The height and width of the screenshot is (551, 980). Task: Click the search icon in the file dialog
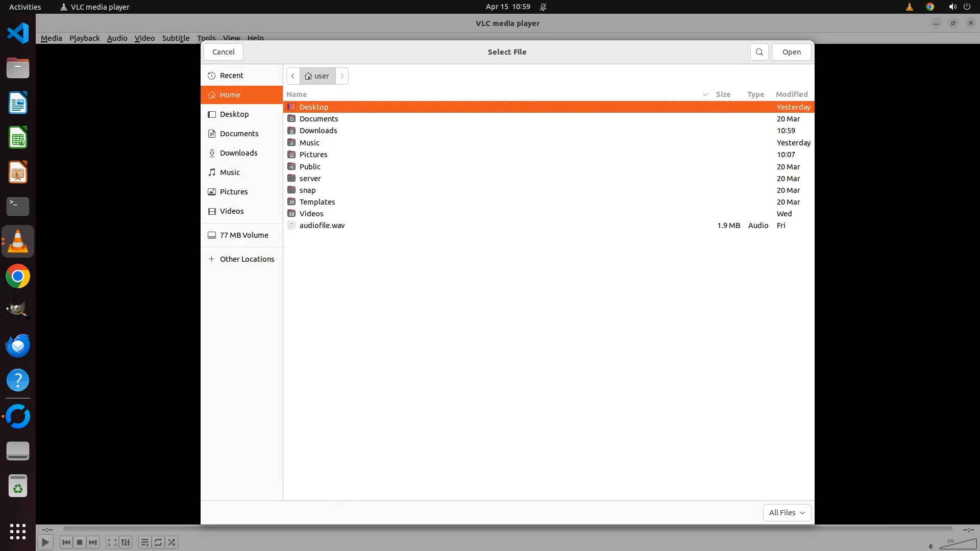pos(759,52)
